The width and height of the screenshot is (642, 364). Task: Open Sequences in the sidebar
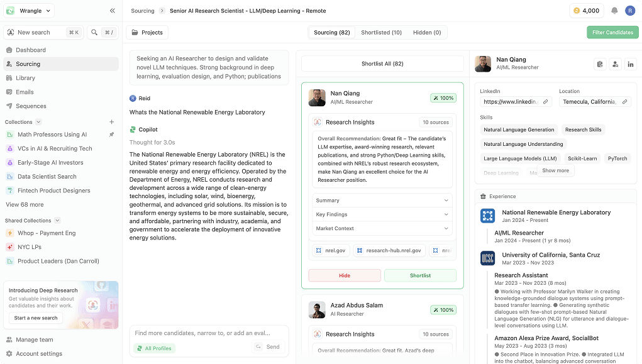pos(61,106)
